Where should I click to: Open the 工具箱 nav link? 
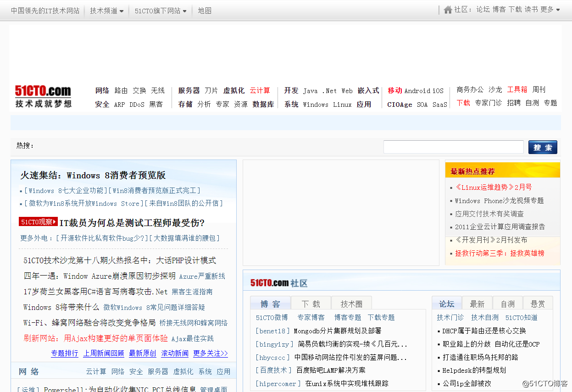pos(517,89)
